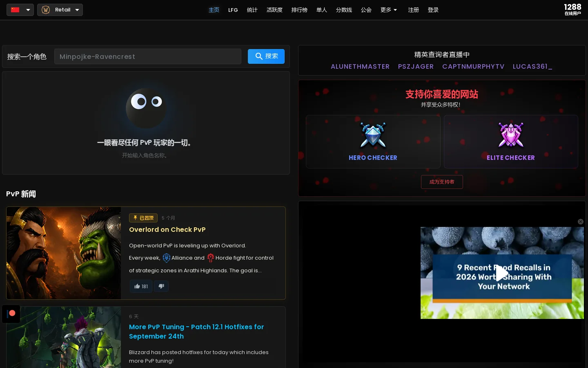Like the Overlord article with thumbs up
The width and height of the screenshot is (588, 368).
[x=141, y=286]
